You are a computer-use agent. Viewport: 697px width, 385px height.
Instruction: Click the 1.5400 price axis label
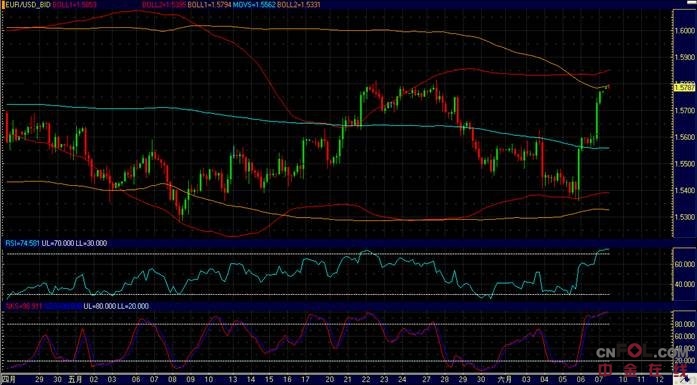click(x=685, y=191)
